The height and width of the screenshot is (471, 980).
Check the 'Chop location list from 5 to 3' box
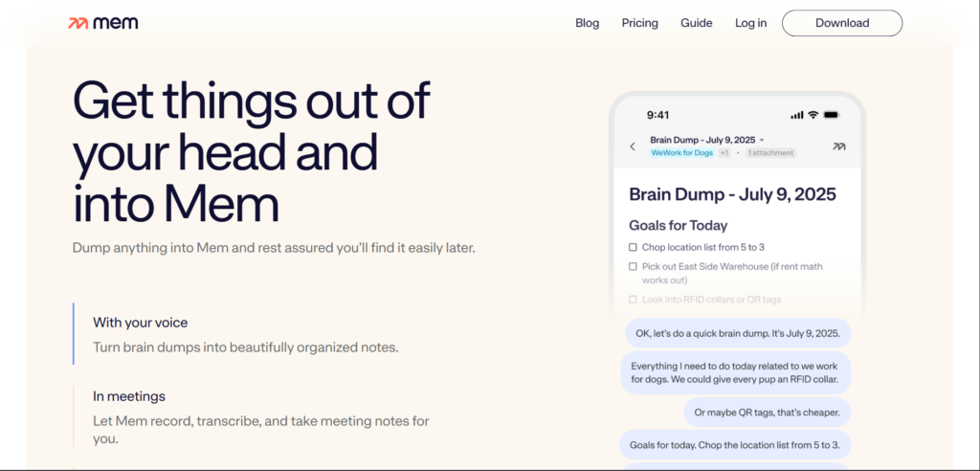click(x=633, y=247)
